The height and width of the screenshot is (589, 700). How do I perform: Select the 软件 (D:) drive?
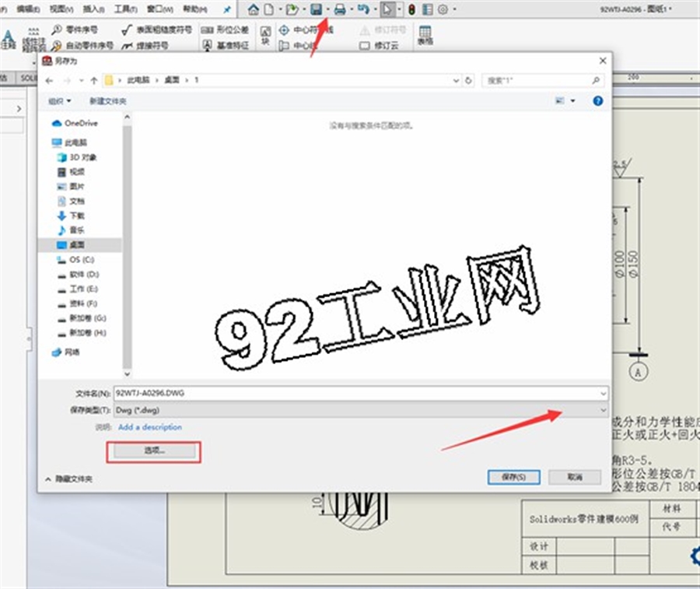point(78,274)
